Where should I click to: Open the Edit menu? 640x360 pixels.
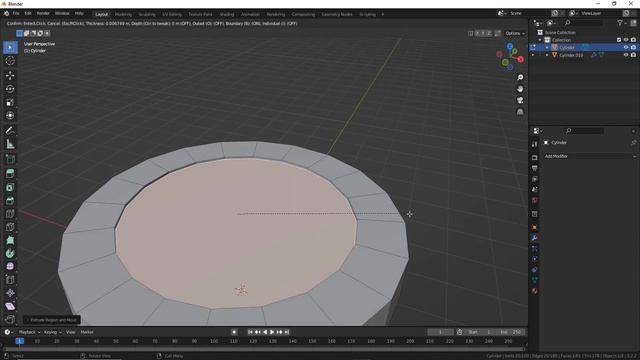(x=28, y=13)
